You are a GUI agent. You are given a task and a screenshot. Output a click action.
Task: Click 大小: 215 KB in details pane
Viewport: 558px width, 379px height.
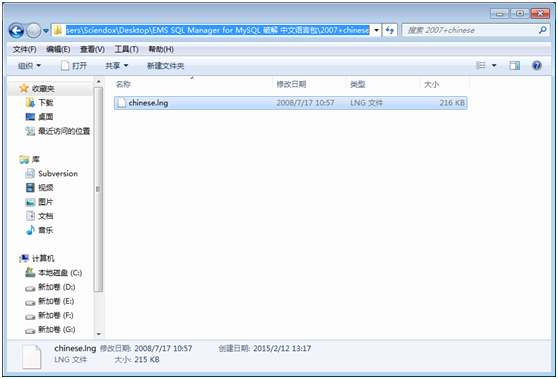pyautogui.click(x=137, y=360)
